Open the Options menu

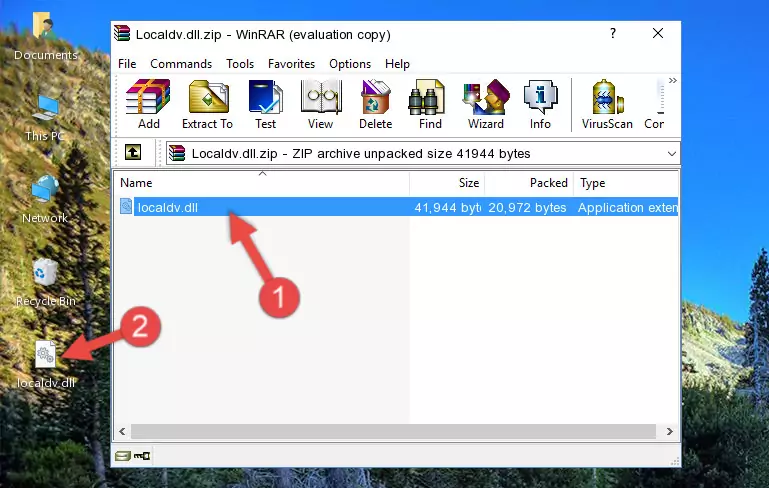350,64
